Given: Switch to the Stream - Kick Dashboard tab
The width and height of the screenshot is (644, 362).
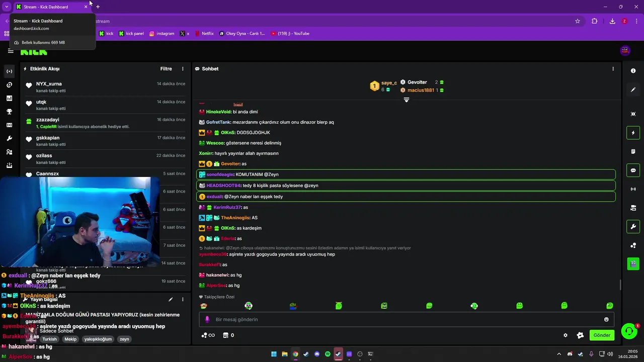Looking at the screenshot, I should [51, 7].
